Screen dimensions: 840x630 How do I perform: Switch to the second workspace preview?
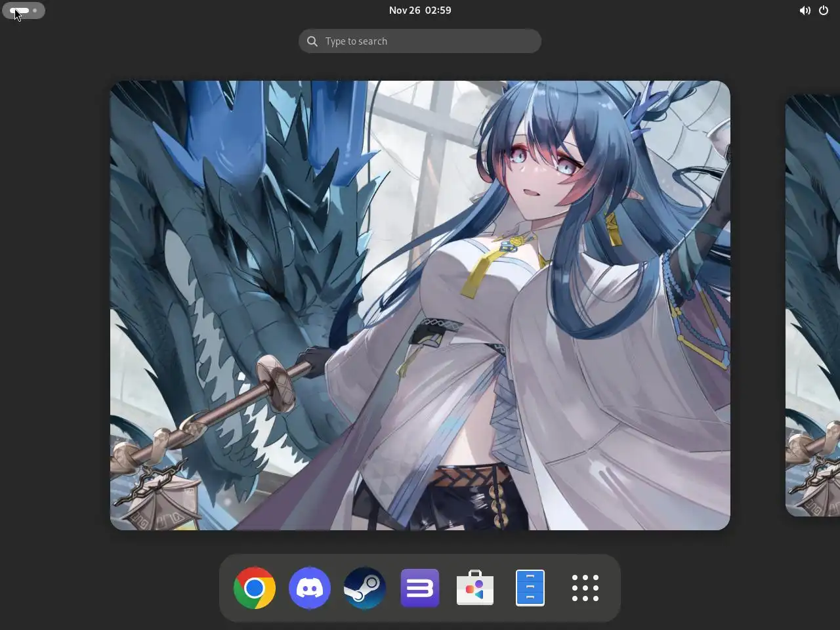812,305
